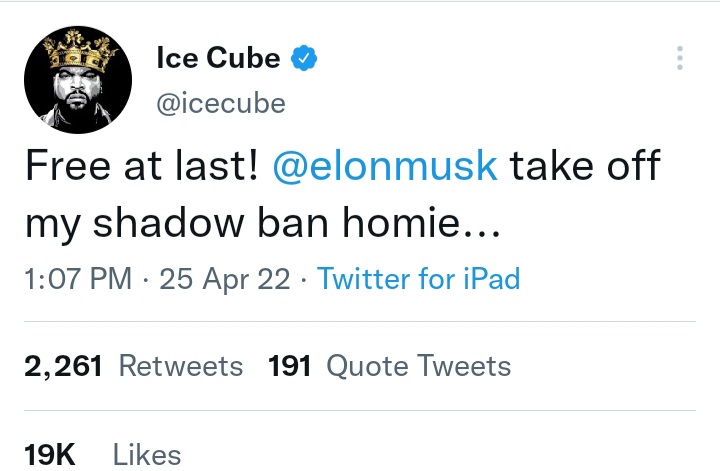Click the 19K likes count number
This screenshot has width=720, height=471.
coord(50,455)
